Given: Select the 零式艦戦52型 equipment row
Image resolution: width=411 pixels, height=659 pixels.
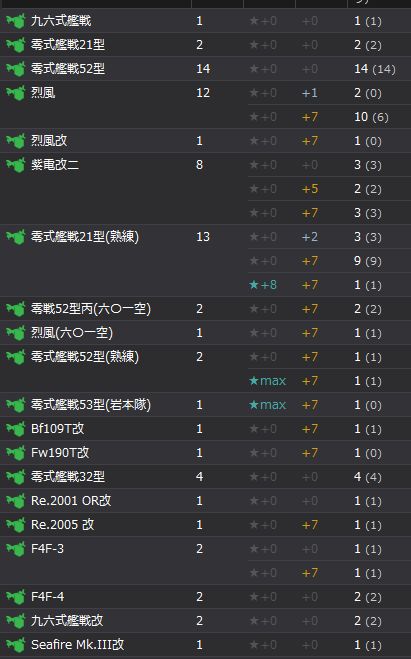Looking at the screenshot, I should pyautogui.click(x=206, y=69).
